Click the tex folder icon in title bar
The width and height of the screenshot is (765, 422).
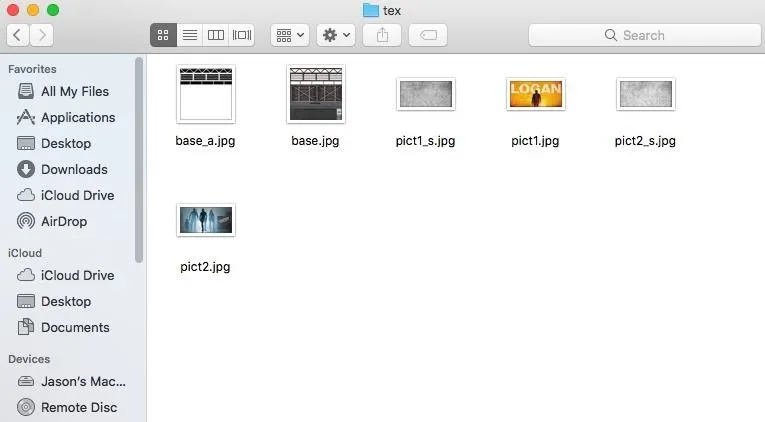point(371,10)
